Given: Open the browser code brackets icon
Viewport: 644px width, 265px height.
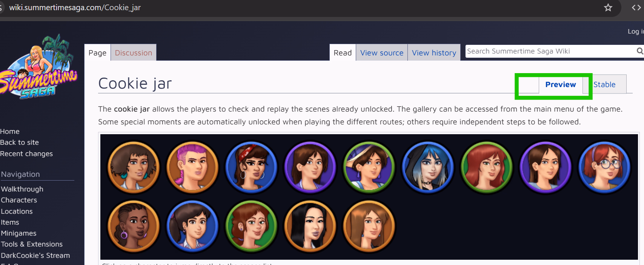Looking at the screenshot, I should click(636, 8).
